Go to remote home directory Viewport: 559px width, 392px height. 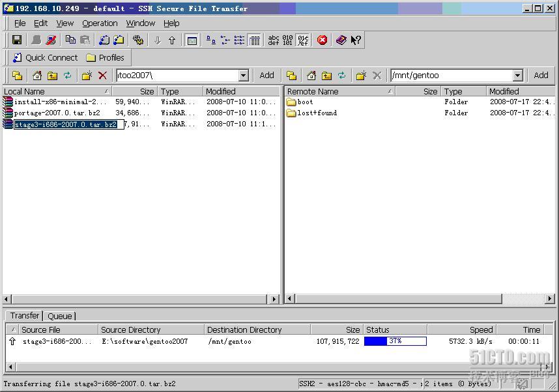311,76
